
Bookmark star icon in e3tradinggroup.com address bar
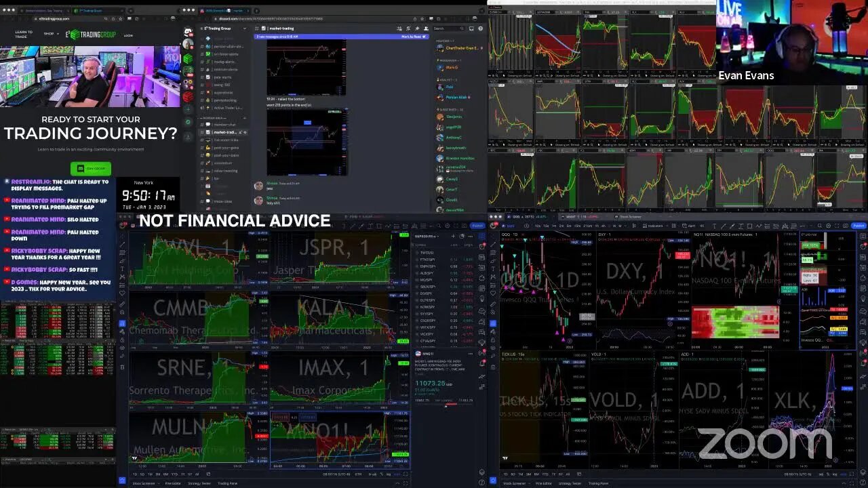[x=121, y=19]
